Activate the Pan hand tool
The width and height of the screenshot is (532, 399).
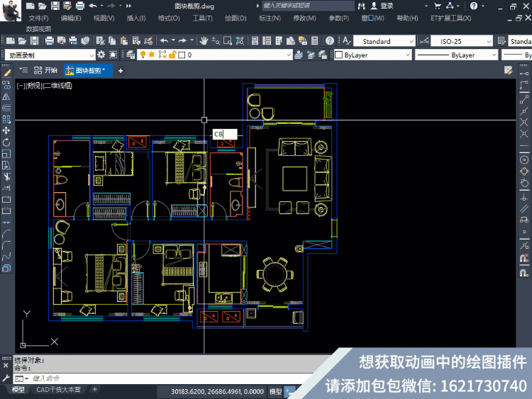(204, 41)
